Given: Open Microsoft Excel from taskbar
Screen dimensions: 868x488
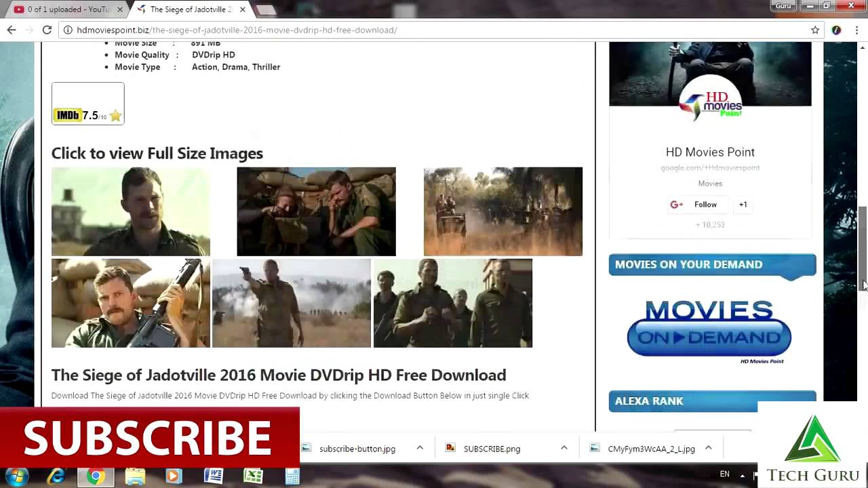Looking at the screenshot, I should click(252, 476).
